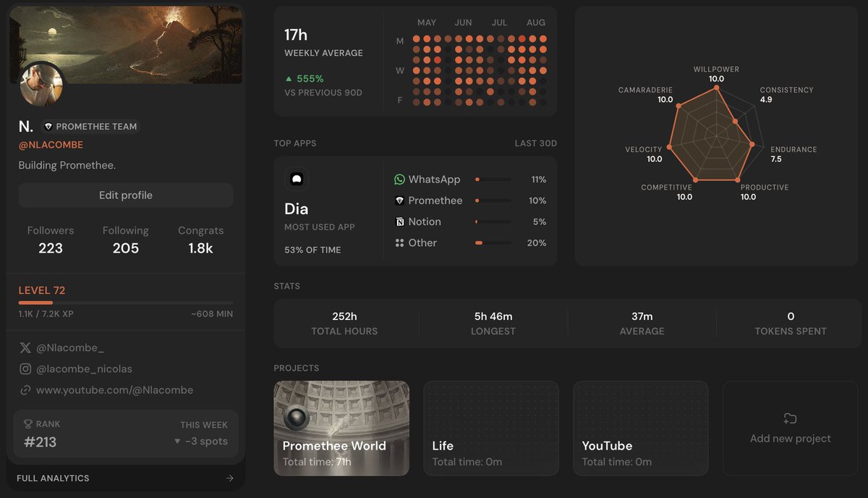The image size is (868, 498).
Task: Click the 37m AVERAGE stat
Action: pos(642,324)
